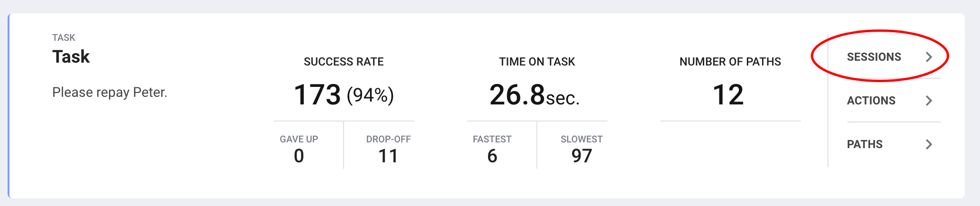Select the bold Task title heading
The image size is (980, 206).
point(71,56)
